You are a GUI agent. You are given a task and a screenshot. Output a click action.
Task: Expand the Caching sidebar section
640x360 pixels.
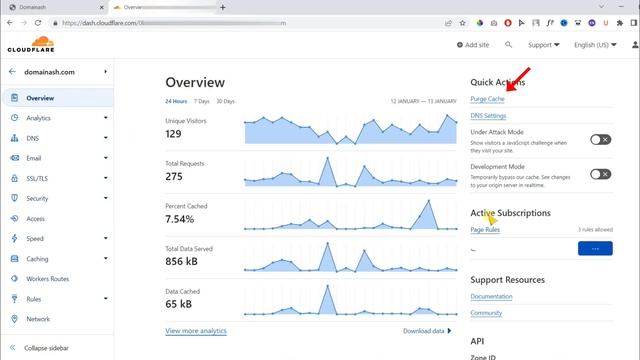(106, 258)
